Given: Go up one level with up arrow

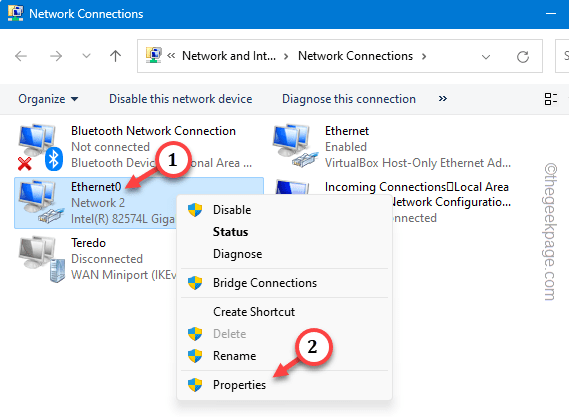Looking at the screenshot, I should click(115, 56).
